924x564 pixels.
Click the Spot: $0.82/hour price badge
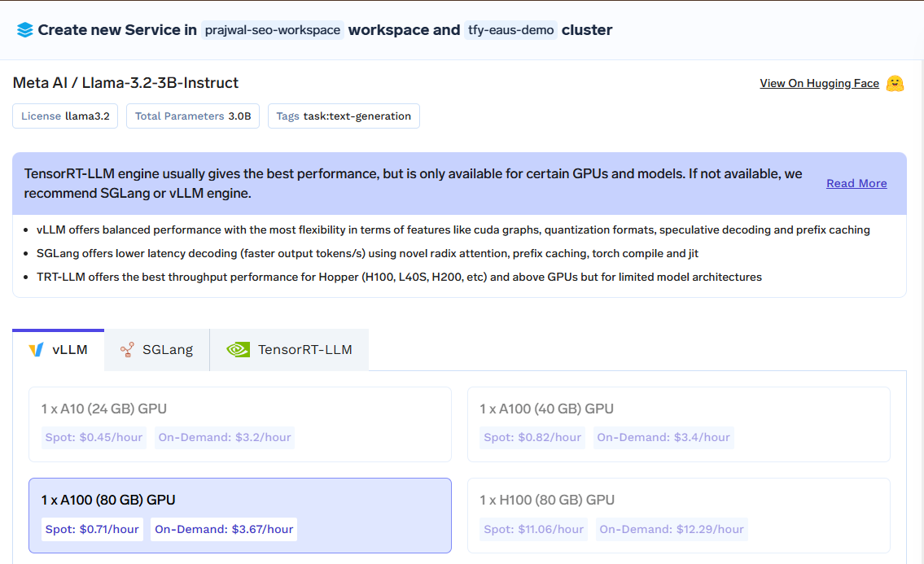(532, 437)
